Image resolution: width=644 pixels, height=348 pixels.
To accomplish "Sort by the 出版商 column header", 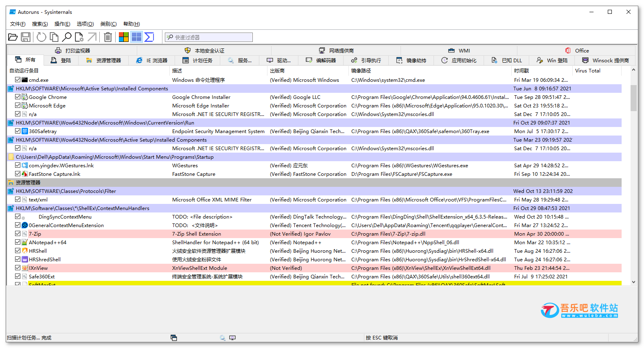I will pos(308,70).
